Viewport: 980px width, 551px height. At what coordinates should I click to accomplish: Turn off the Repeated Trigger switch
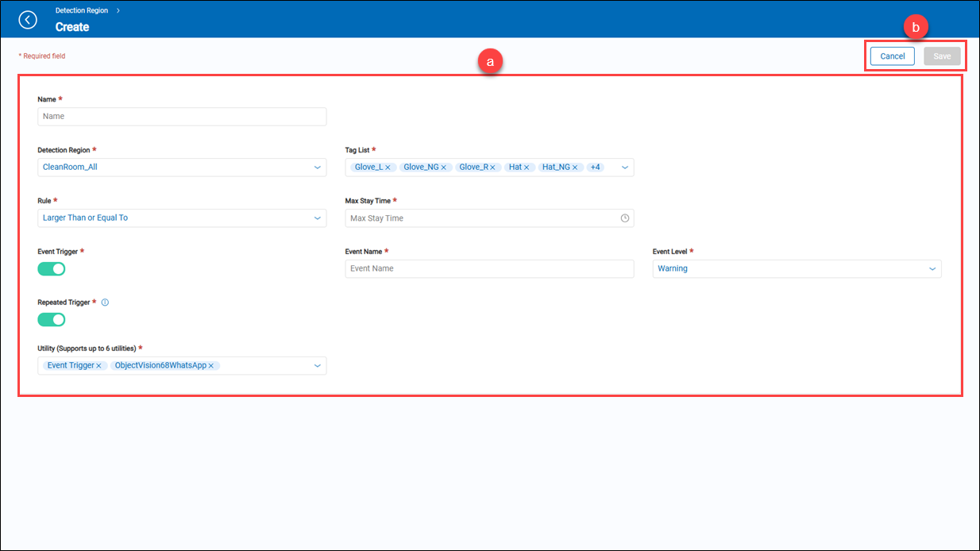click(x=52, y=320)
